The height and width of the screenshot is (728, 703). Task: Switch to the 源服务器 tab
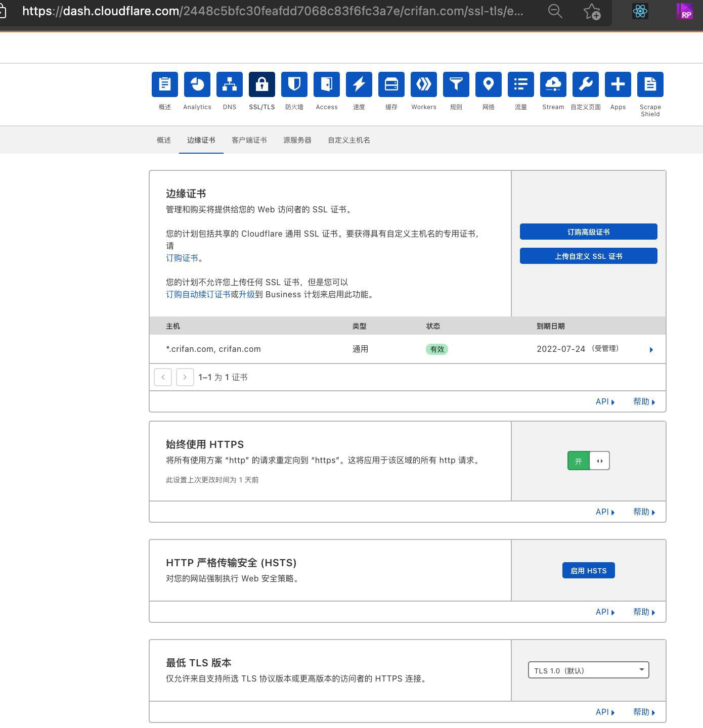click(297, 140)
